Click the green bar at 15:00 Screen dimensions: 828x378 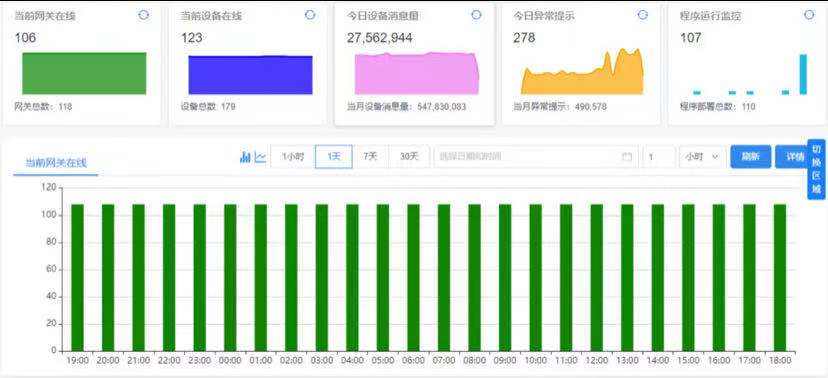pos(688,278)
